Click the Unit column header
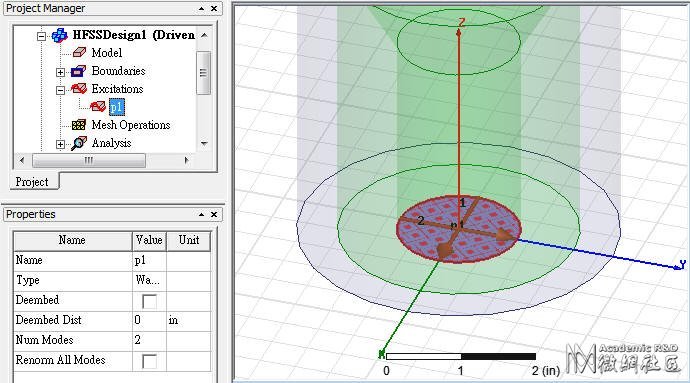The image size is (690, 383). [x=189, y=240]
